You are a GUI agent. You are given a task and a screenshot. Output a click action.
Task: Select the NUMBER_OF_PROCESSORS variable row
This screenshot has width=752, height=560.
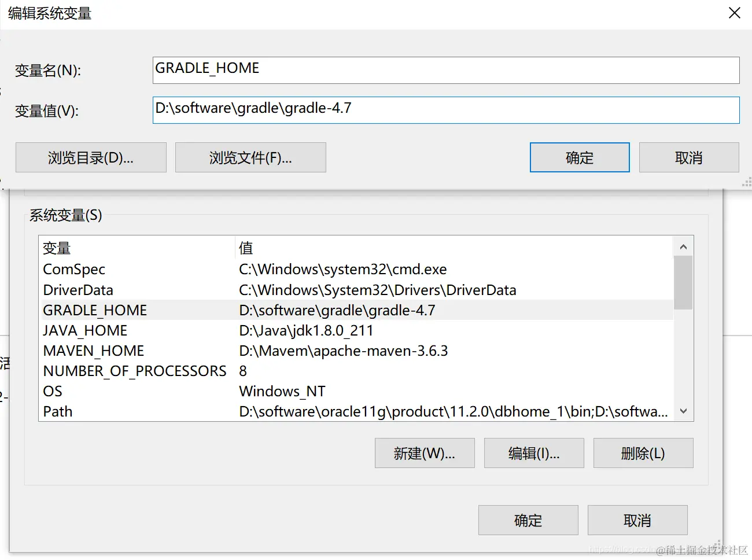356,371
